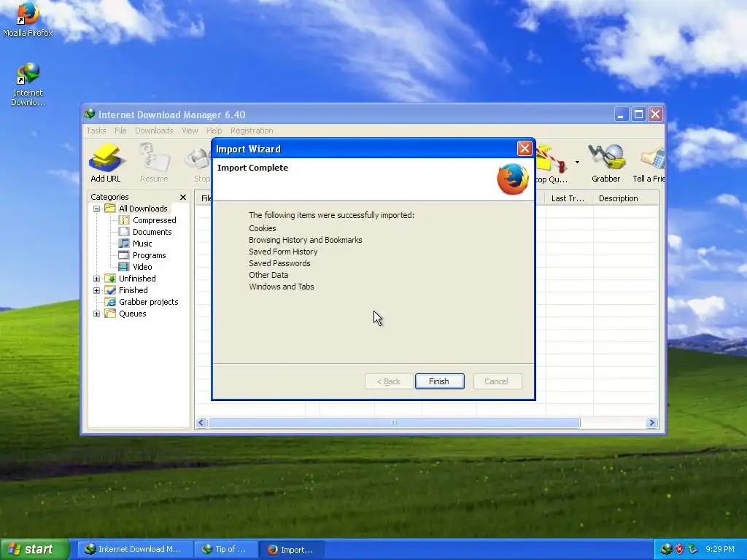Collapse the All Downloads tree node
Viewport: 747px width, 560px height.
[x=97, y=209]
